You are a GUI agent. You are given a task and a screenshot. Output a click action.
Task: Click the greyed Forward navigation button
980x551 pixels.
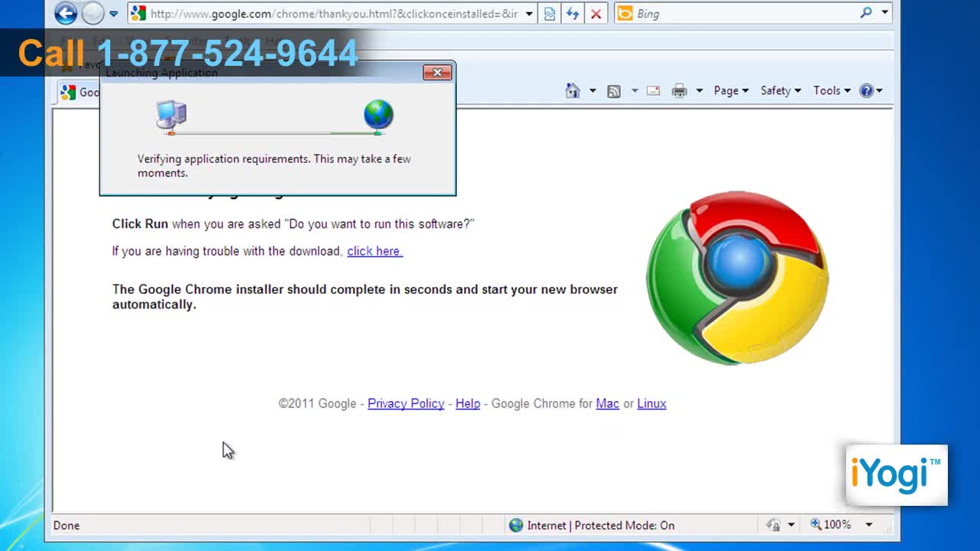92,13
